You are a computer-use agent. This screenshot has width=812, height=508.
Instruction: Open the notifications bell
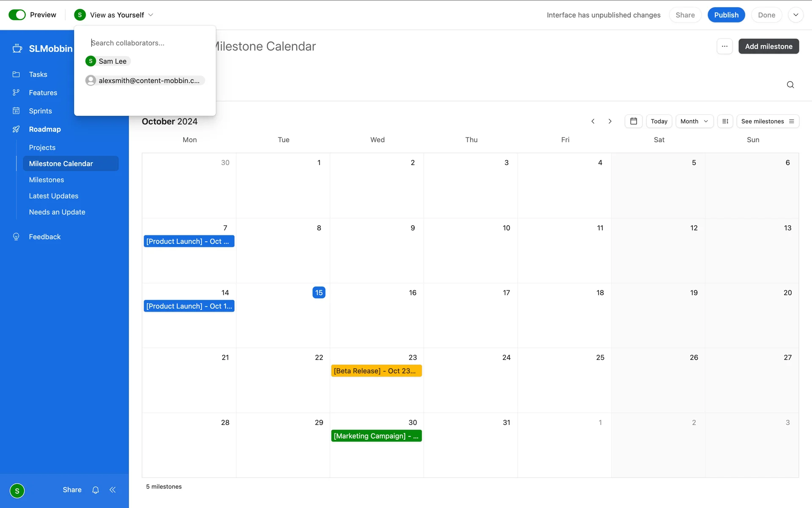96,490
